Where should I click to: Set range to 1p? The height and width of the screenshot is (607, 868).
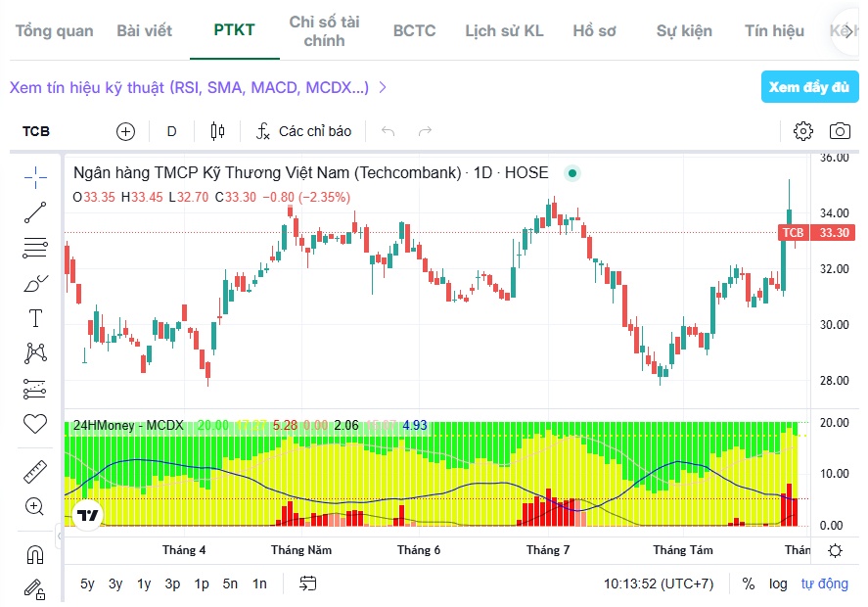click(x=202, y=584)
